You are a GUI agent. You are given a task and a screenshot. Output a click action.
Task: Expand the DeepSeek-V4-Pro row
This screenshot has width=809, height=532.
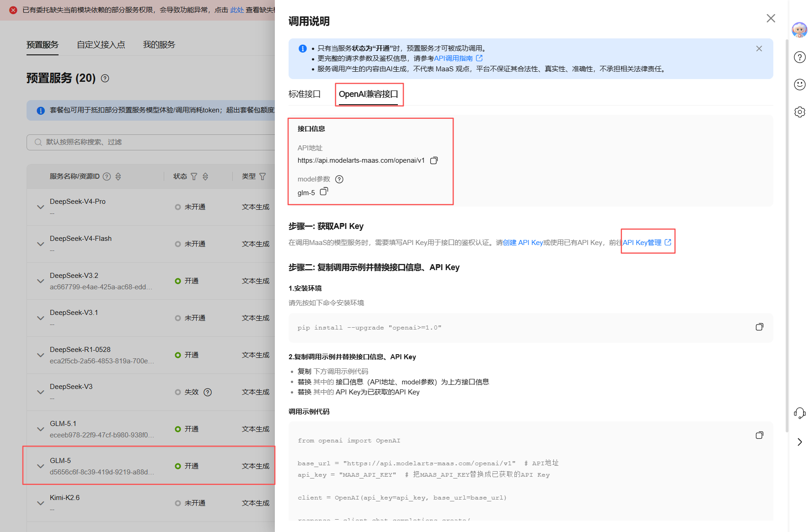[x=41, y=207]
